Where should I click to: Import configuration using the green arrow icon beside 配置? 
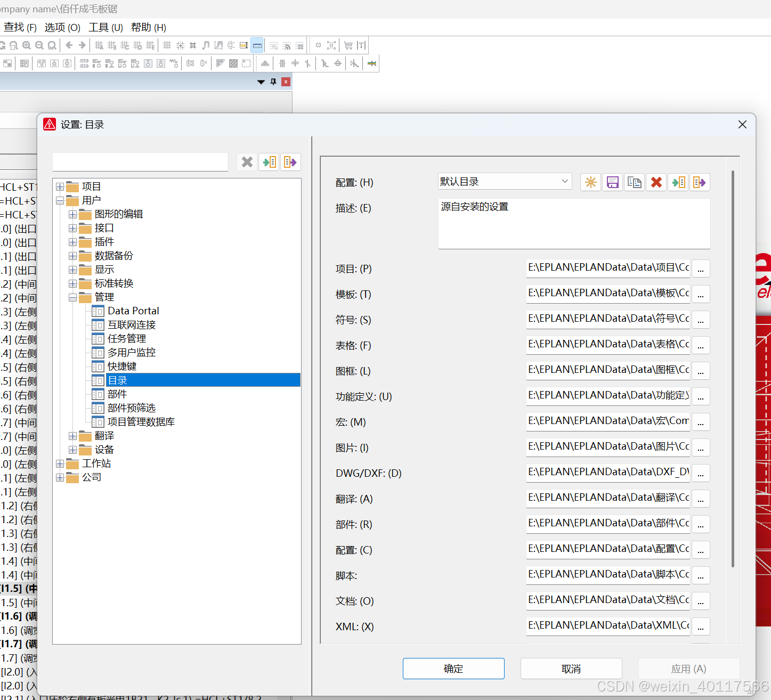678,182
